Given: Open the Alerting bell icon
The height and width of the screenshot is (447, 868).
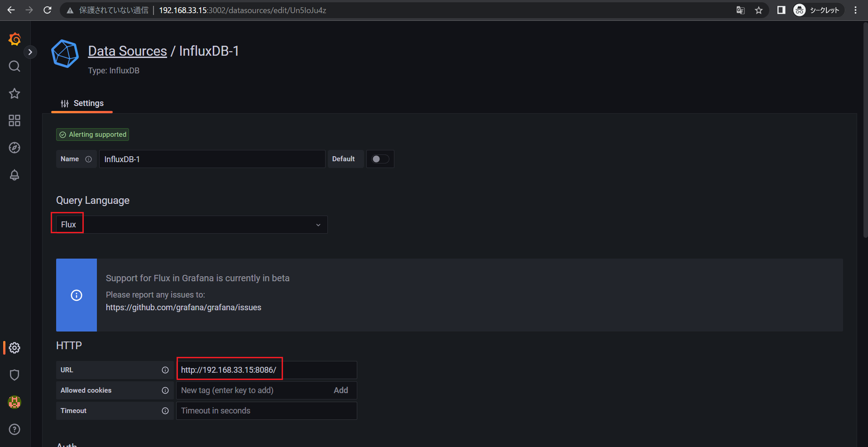Looking at the screenshot, I should (x=14, y=175).
